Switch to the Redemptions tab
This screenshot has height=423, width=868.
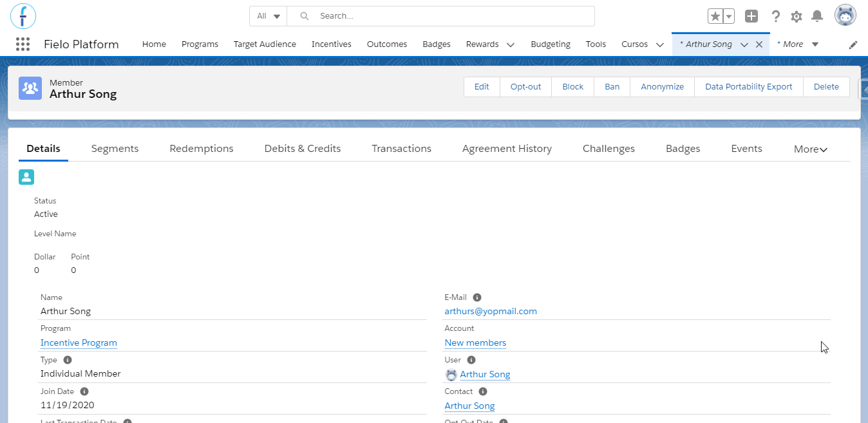[202, 149]
